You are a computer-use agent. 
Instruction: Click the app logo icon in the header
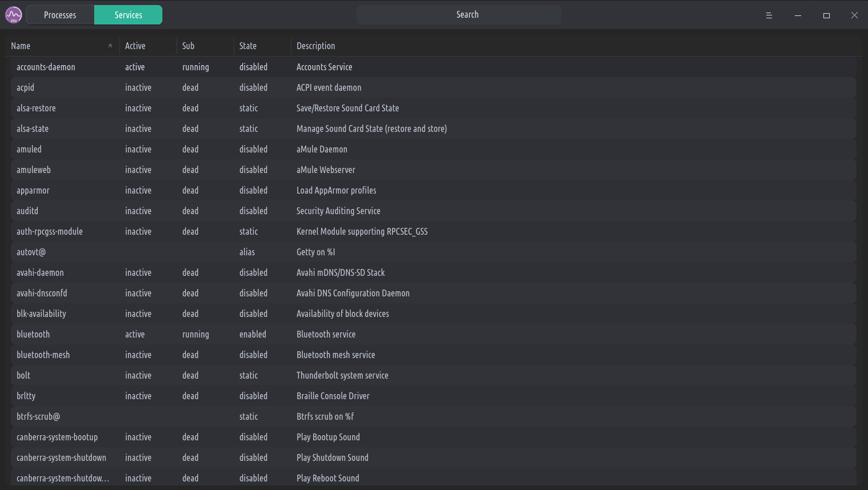(x=14, y=15)
